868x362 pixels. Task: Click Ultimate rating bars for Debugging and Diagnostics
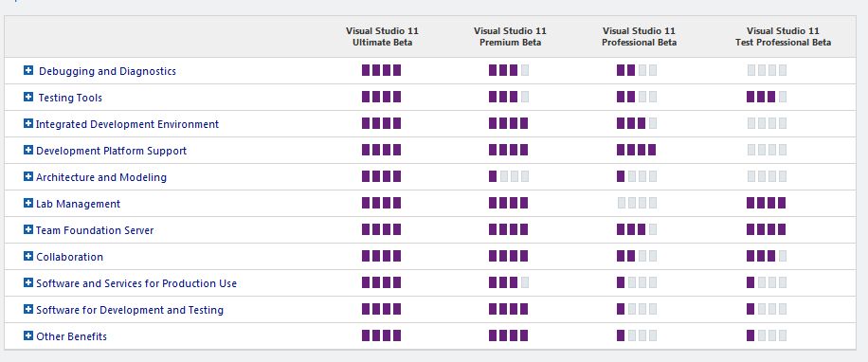(382, 70)
